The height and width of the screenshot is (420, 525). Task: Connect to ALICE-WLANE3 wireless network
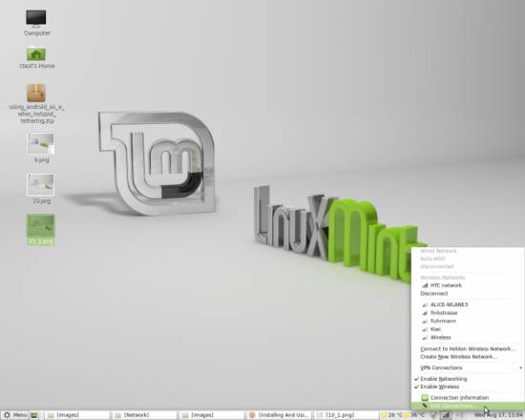(467, 304)
